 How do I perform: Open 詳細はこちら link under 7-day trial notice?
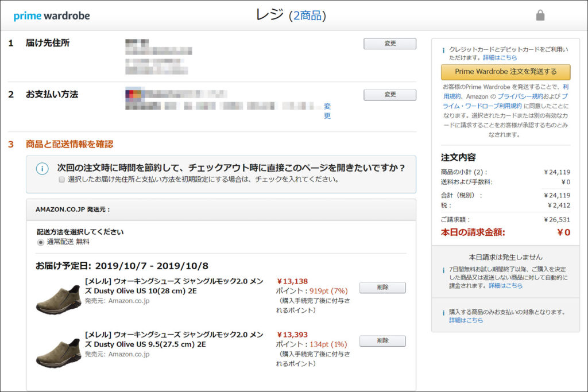click(x=505, y=286)
